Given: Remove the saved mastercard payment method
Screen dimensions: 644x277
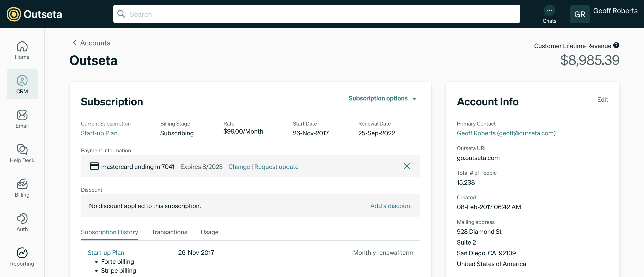Looking at the screenshot, I should 407,166.
